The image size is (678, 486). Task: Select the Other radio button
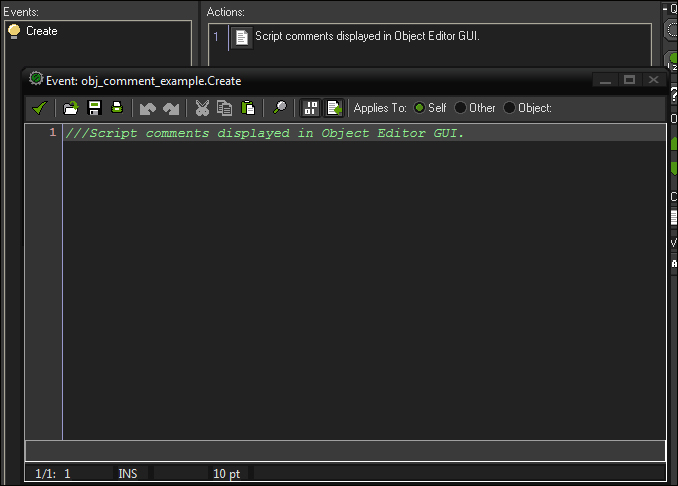click(x=460, y=108)
